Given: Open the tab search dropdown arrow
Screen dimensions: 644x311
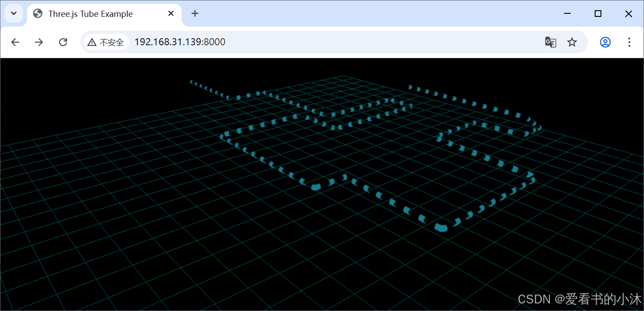Looking at the screenshot, I should [14, 13].
